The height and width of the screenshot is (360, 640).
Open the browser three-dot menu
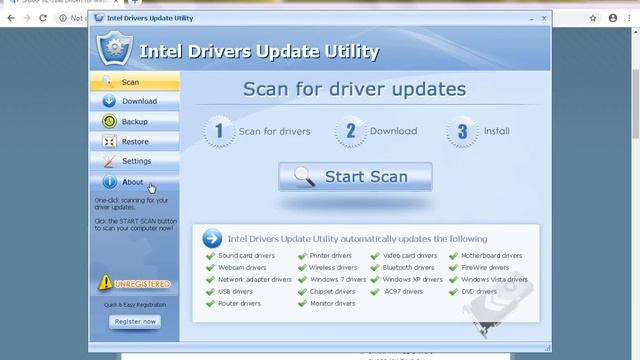(629, 18)
